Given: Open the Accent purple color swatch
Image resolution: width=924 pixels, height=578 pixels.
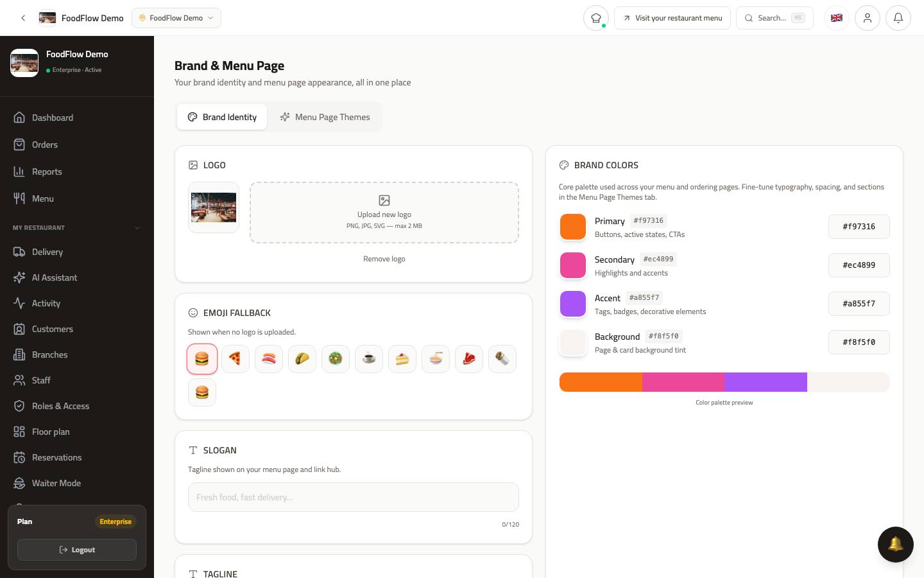Looking at the screenshot, I should click(x=573, y=304).
